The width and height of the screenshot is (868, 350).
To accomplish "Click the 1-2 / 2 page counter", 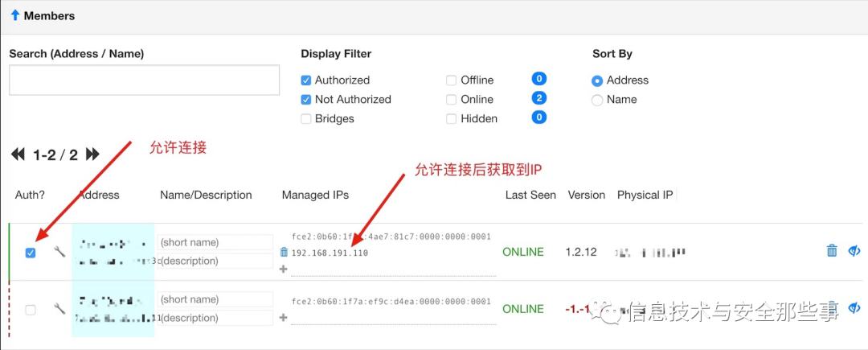I will pyautogui.click(x=55, y=154).
